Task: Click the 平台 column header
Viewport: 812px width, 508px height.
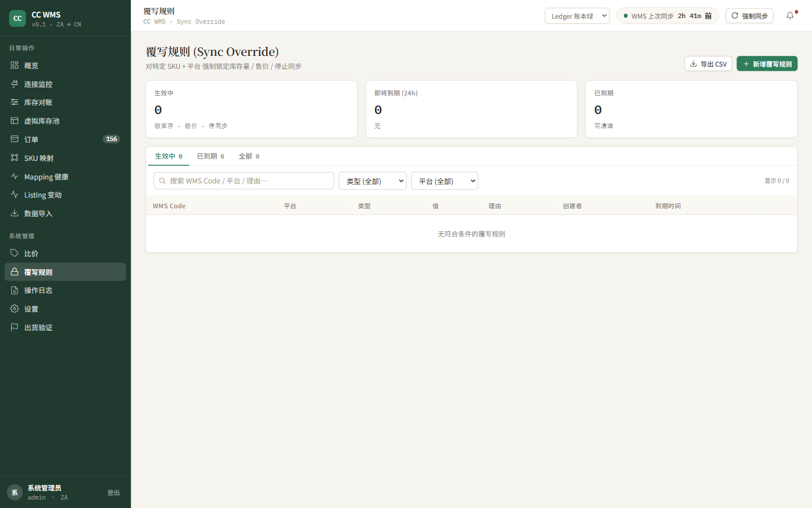Action: pyautogui.click(x=290, y=206)
